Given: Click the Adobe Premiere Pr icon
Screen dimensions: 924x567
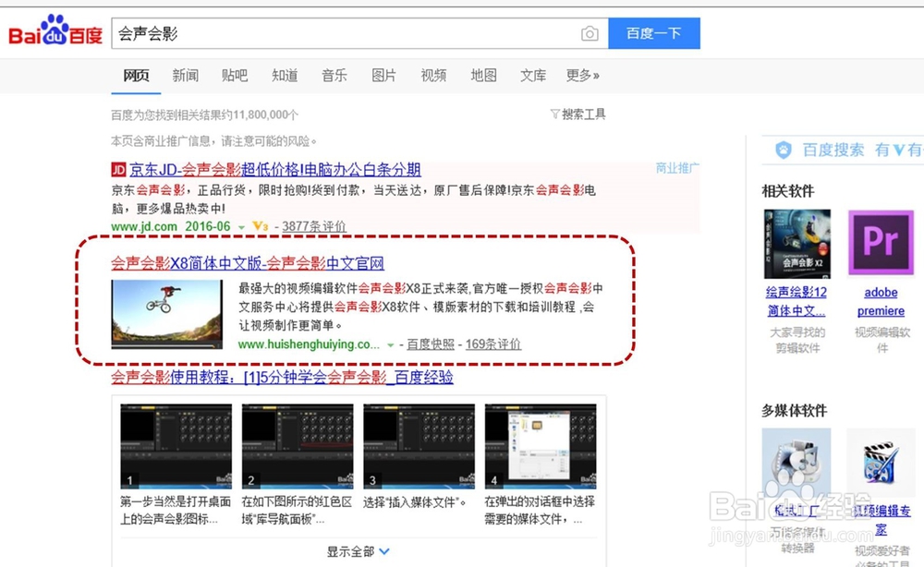Looking at the screenshot, I should coord(881,243).
